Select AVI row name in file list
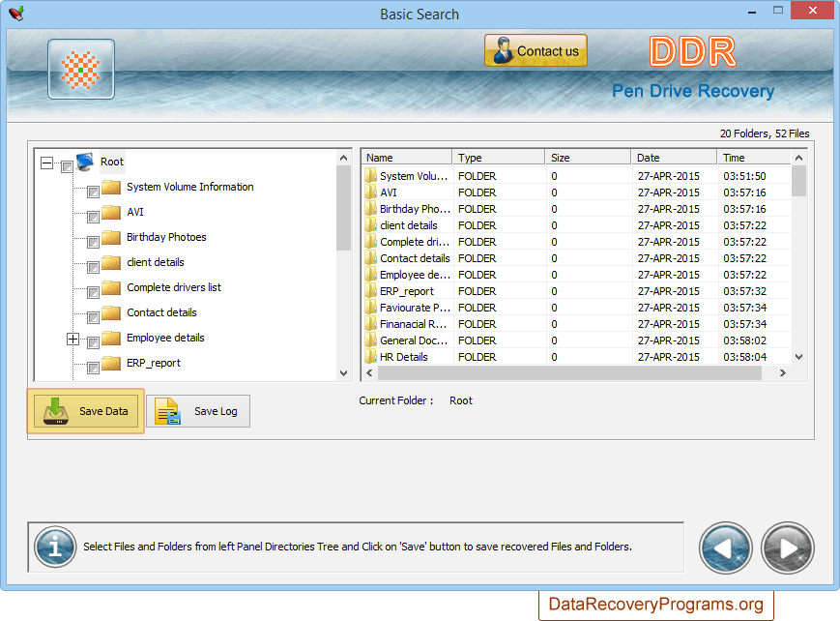This screenshot has width=840, height=621. pyautogui.click(x=389, y=192)
